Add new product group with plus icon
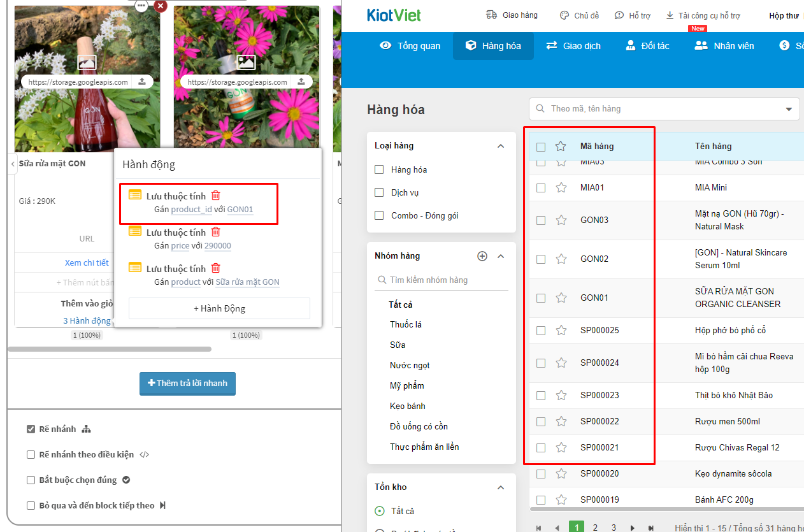804x532 pixels. (x=482, y=256)
